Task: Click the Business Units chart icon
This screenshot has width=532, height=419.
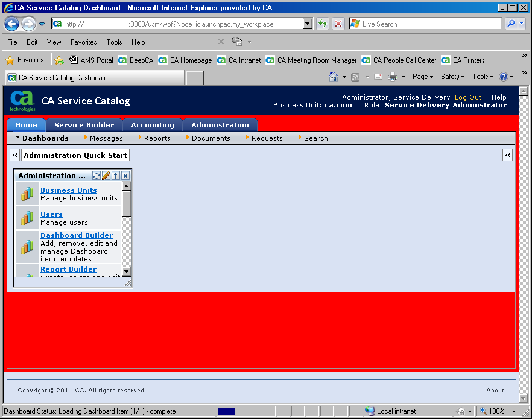Action: click(x=27, y=194)
